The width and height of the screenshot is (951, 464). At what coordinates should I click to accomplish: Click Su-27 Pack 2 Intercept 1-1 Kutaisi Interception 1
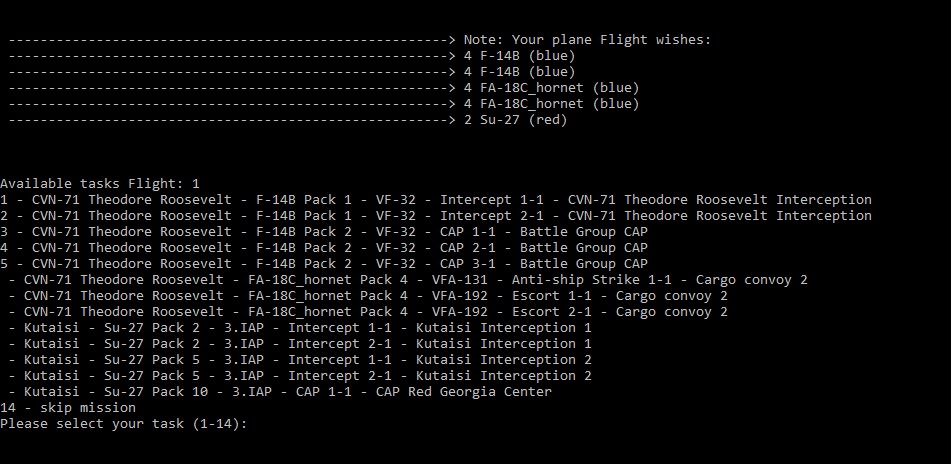pos(300,328)
